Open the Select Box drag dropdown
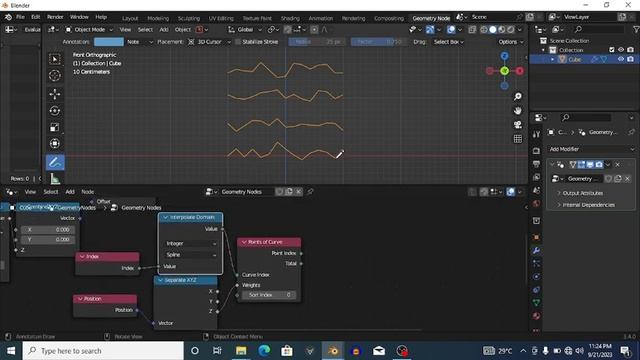 [x=448, y=42]
